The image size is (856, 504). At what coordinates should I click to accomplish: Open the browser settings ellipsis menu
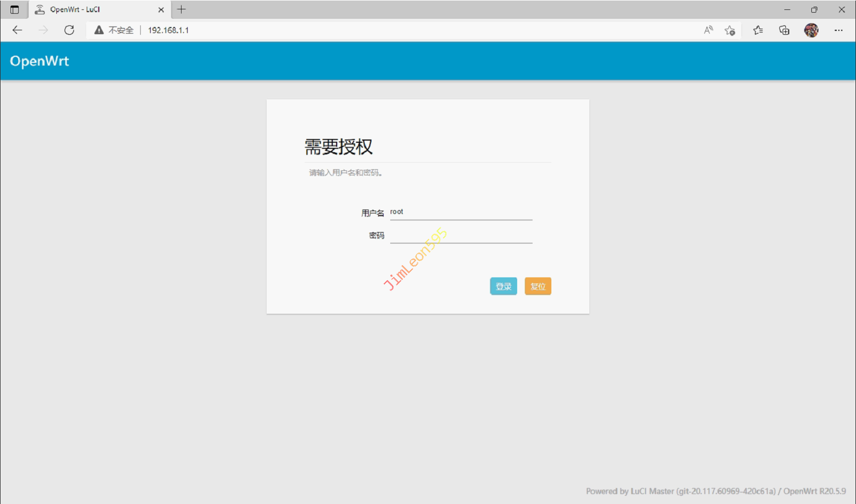click(x=838, y=30)
